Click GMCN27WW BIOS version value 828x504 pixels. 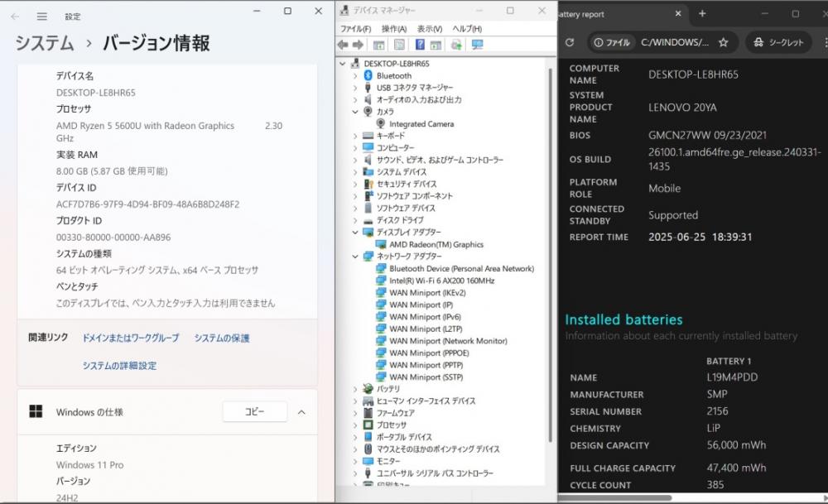(x=707, y=135)
